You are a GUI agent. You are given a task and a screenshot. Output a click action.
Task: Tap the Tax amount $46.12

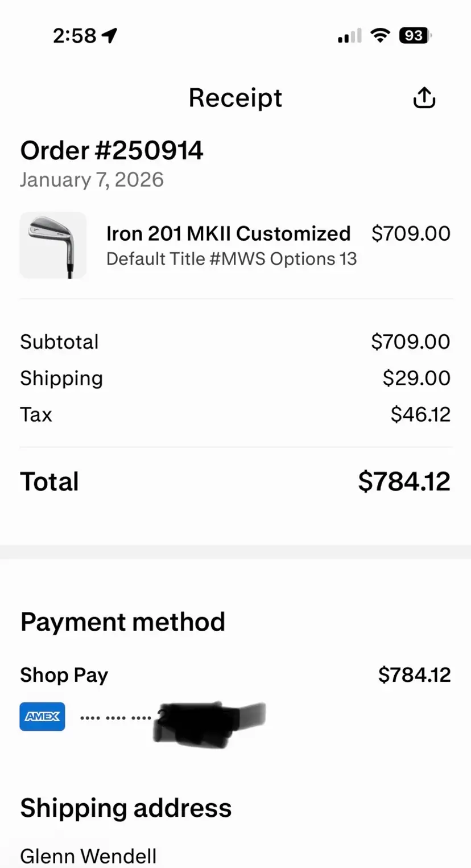click(x=420, y=414)
